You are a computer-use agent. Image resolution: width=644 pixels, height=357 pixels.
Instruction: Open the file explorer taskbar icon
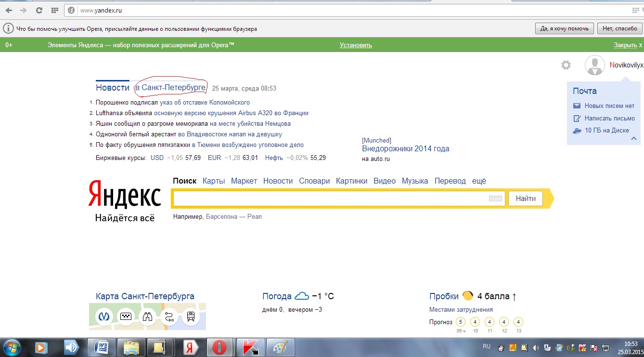[x=131, y=347]
